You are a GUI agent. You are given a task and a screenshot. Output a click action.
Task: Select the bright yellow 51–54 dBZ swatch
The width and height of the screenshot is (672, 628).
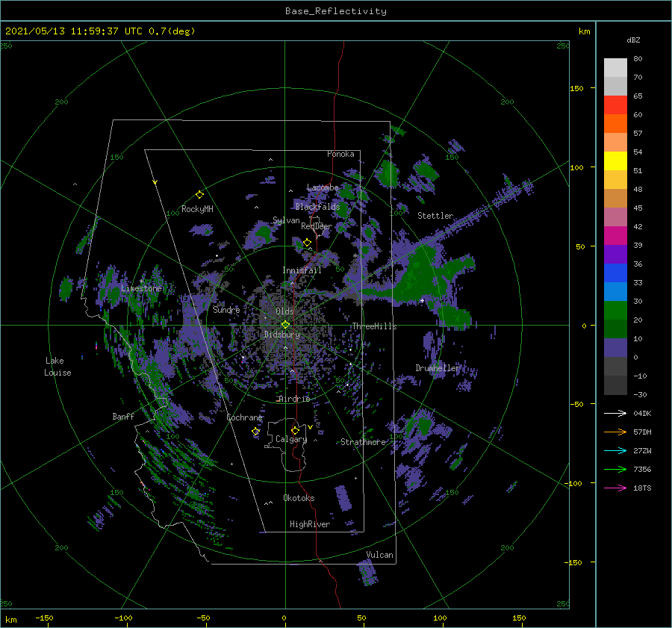click(x=615, y=161)
